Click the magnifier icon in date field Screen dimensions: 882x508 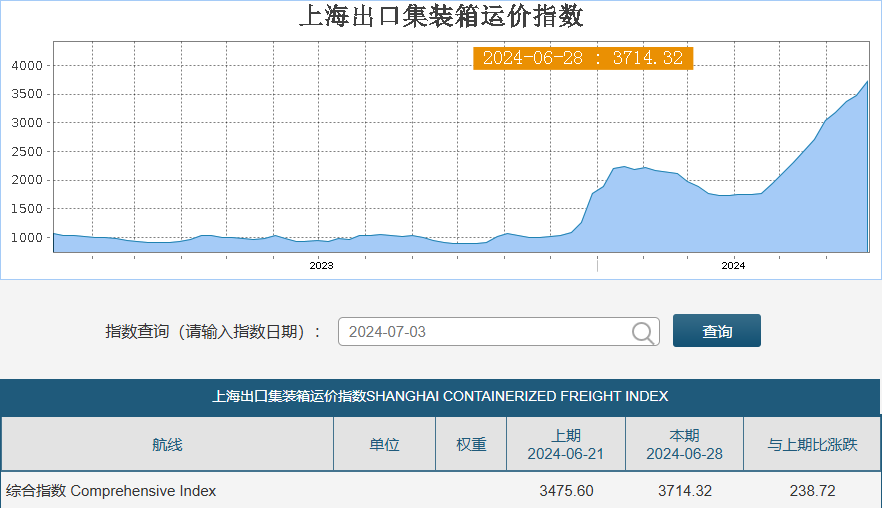pos(643,332)
